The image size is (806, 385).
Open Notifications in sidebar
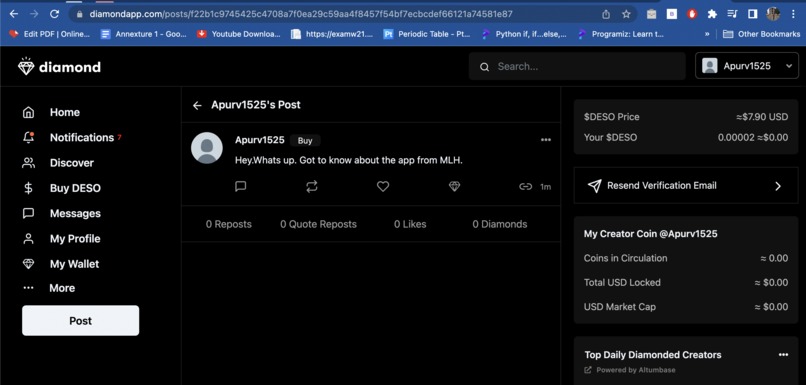82,137
